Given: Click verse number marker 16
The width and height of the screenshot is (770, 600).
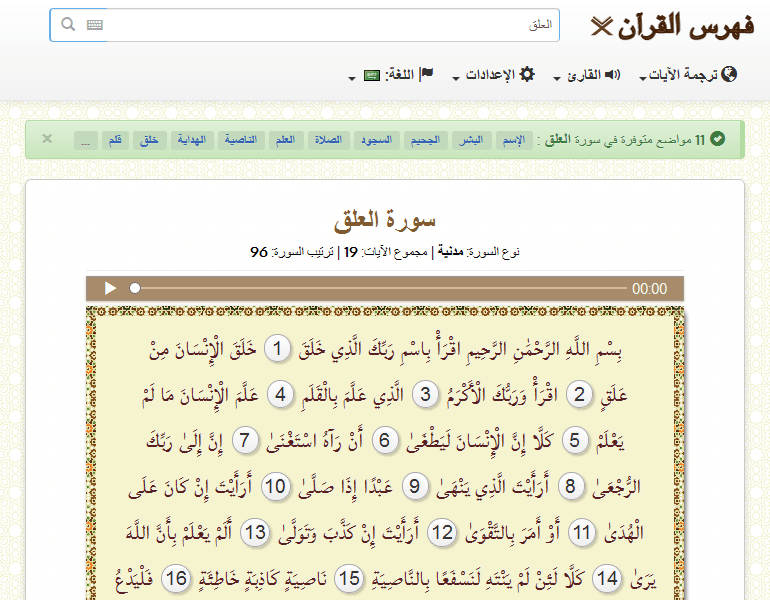Looking at the screenshot, I should pyautogui.click(x=176, y=579).
